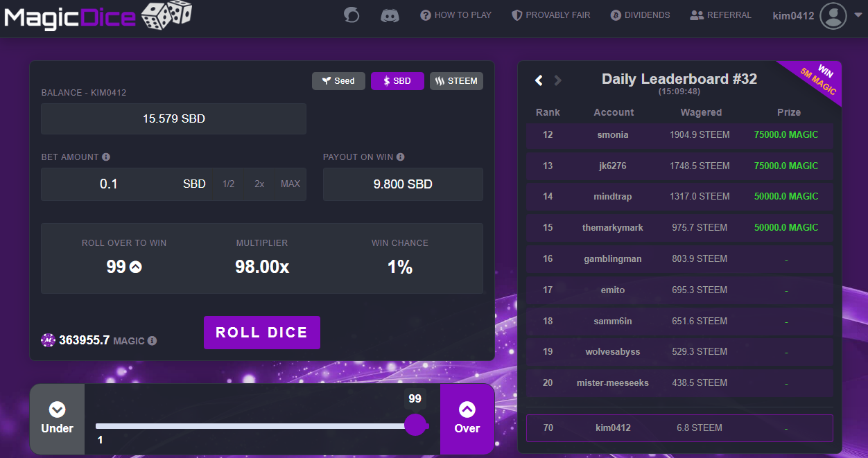
Task: Click the info icon beside Payout on Win
Action: coord(401,157)
